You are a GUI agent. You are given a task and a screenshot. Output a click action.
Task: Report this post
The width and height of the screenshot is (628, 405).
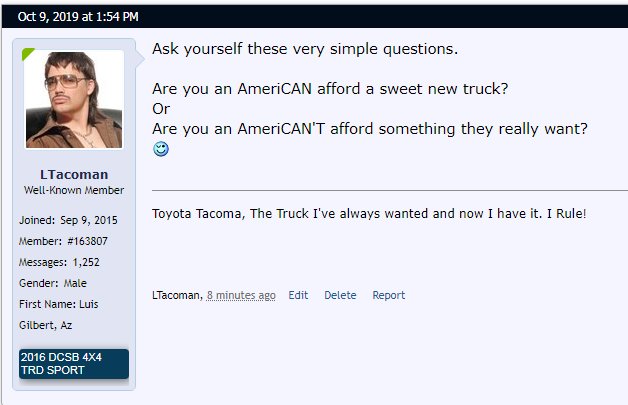tap(388, 295)
